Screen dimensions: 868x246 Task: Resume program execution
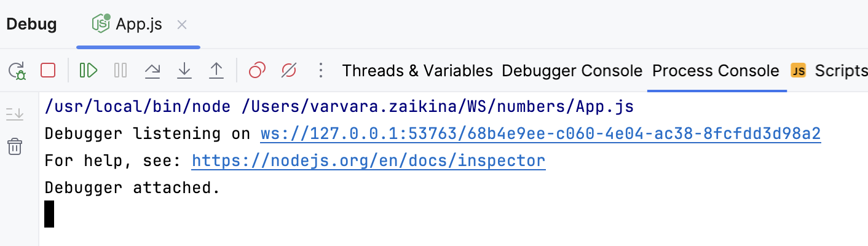pyautogui.click(x=89, y=71)
